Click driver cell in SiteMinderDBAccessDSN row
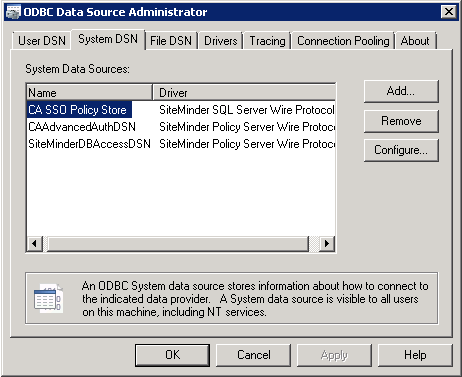 point(247,144)
